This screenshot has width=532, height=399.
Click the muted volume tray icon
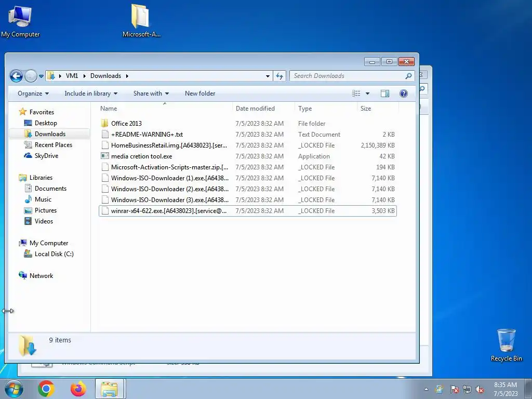tap(480, 389)
